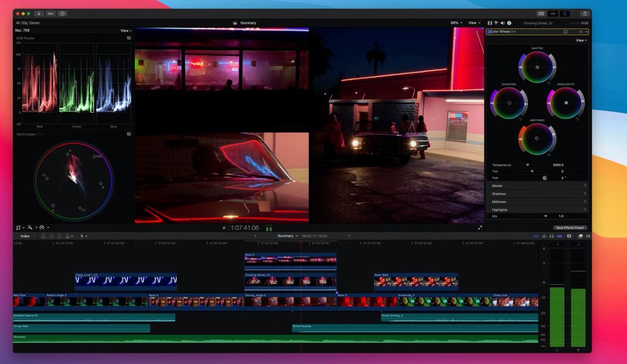
Task: Click the Hue dial control
Action: click(x=545, y=178)
